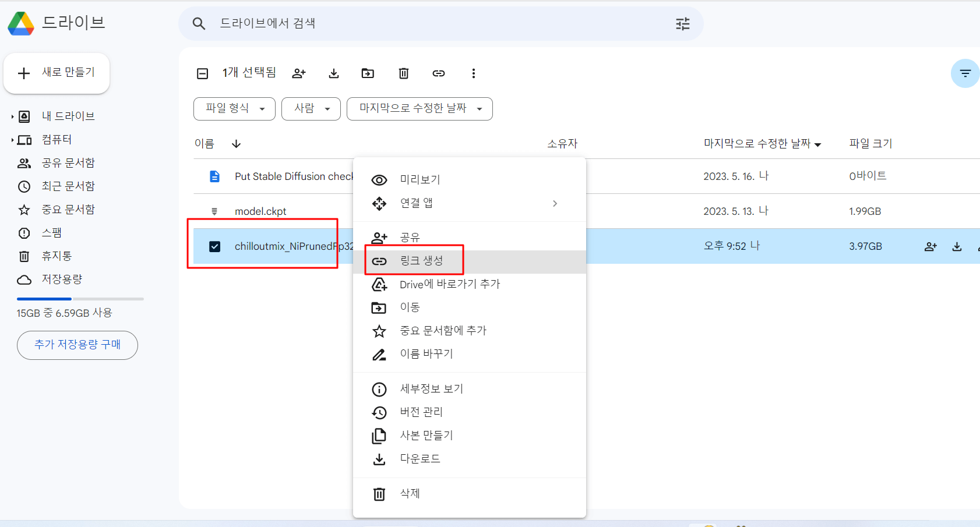The height and width of the screenshot is (527, 980).
Task: Toggle the filter button at top right
Action: coord(965,73)
